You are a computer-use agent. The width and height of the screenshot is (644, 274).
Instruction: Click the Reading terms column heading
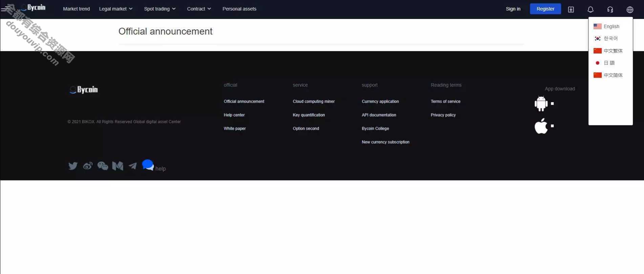click(x=446, y=85)
